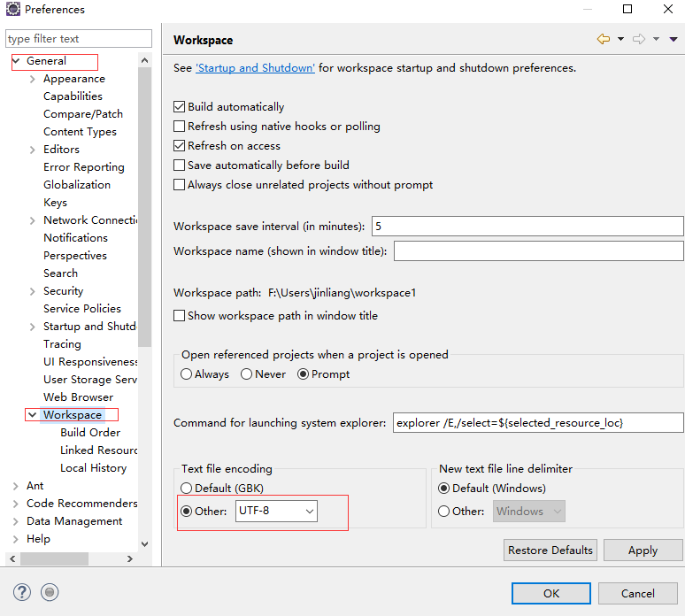
Task: Click the Eclipse Preferences window icon
Action: (x=12, y=9)
